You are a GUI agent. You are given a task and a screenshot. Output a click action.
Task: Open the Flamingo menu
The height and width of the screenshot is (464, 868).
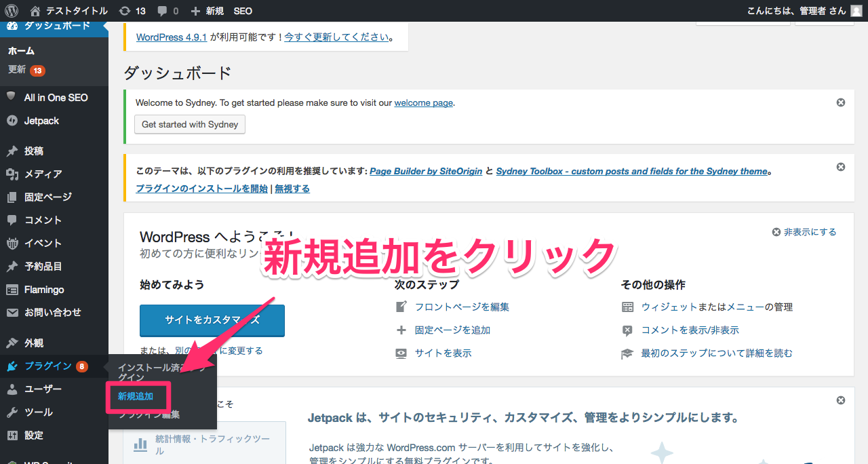(54, 289)
